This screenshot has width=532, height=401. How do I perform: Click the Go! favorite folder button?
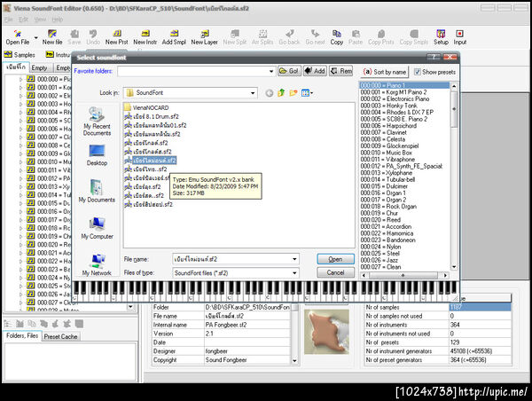tap(289, 71)
